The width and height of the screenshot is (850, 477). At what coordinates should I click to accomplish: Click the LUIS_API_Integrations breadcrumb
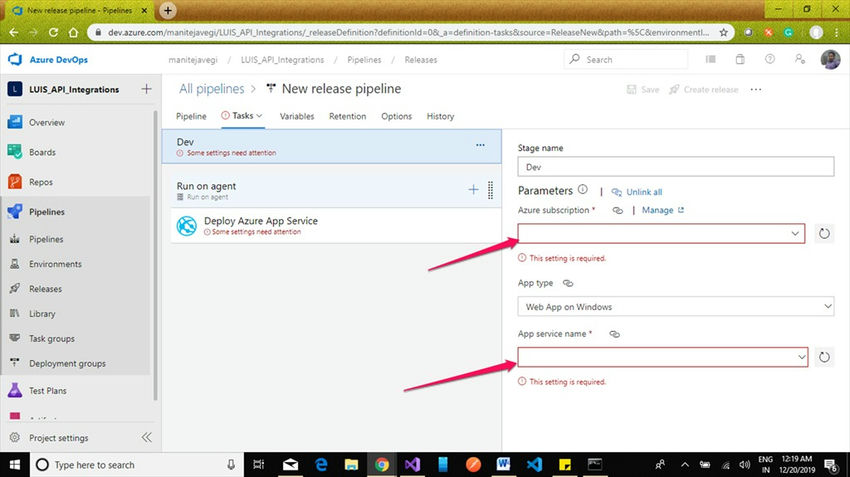[x=282, y=60]
